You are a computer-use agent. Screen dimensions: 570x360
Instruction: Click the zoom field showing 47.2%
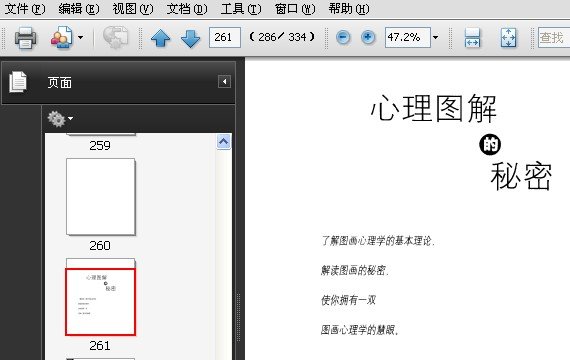tap(408, 37)
